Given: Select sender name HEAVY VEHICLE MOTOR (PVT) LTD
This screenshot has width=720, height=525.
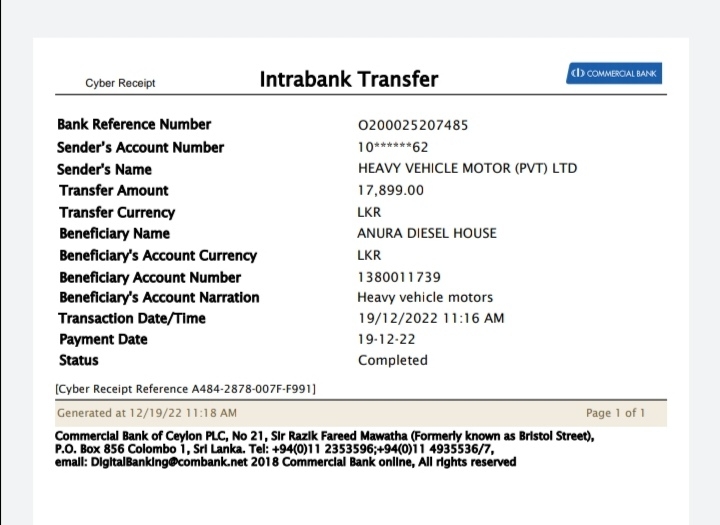Looking at the screenshot, I should pyautogui.click(x=467, y=169).
